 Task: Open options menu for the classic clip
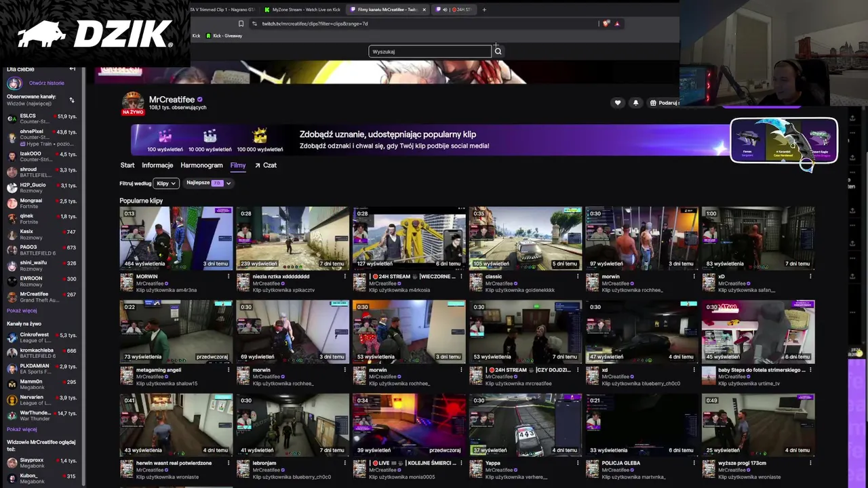(x=578, y=277)
